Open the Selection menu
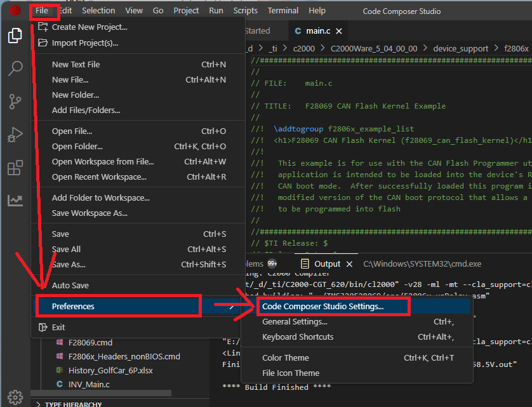The image size is (532, 407). [x=98, y=11]
